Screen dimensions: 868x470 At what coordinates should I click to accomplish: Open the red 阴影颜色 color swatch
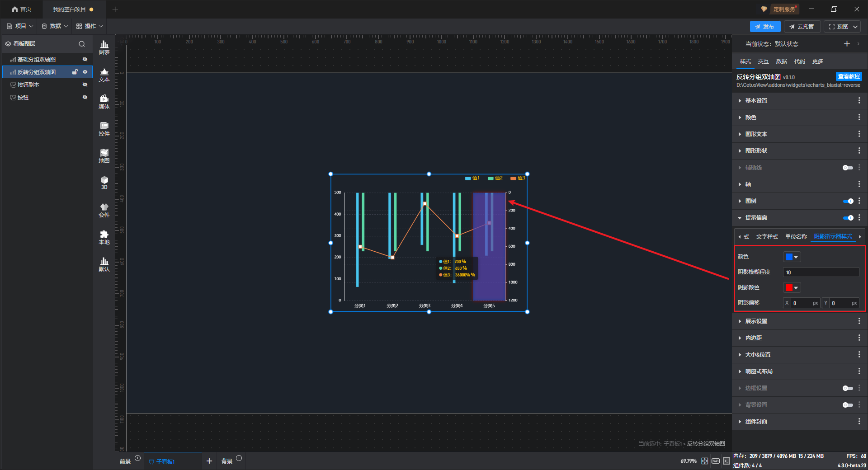[792, 288]
